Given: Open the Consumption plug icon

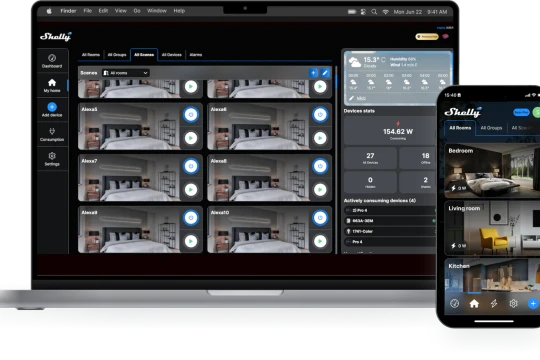Looking at the screenshot, I should pos(52,134).
